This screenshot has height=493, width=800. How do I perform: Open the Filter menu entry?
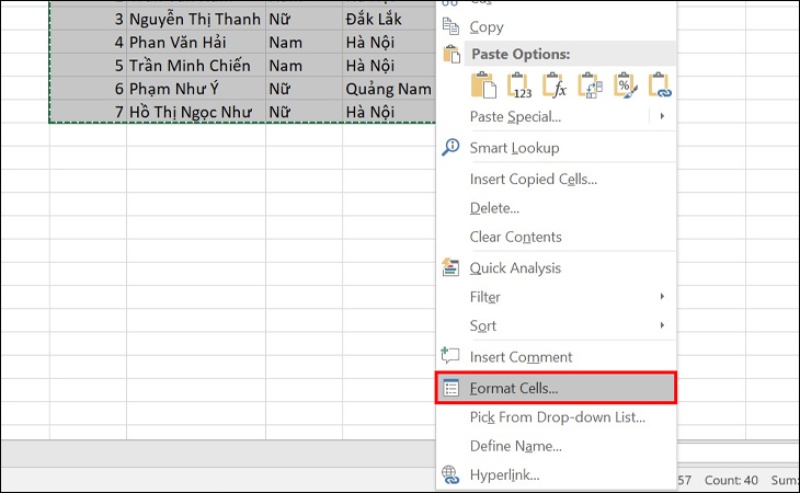[556, 297]
